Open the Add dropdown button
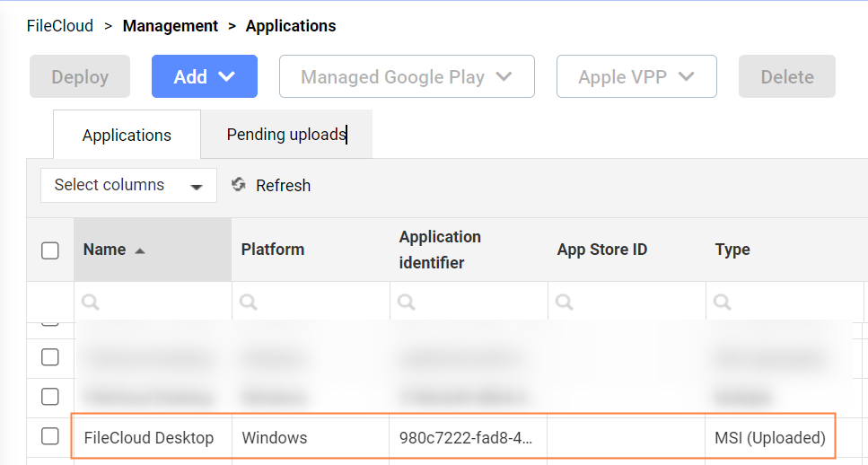 pos(204,77)
